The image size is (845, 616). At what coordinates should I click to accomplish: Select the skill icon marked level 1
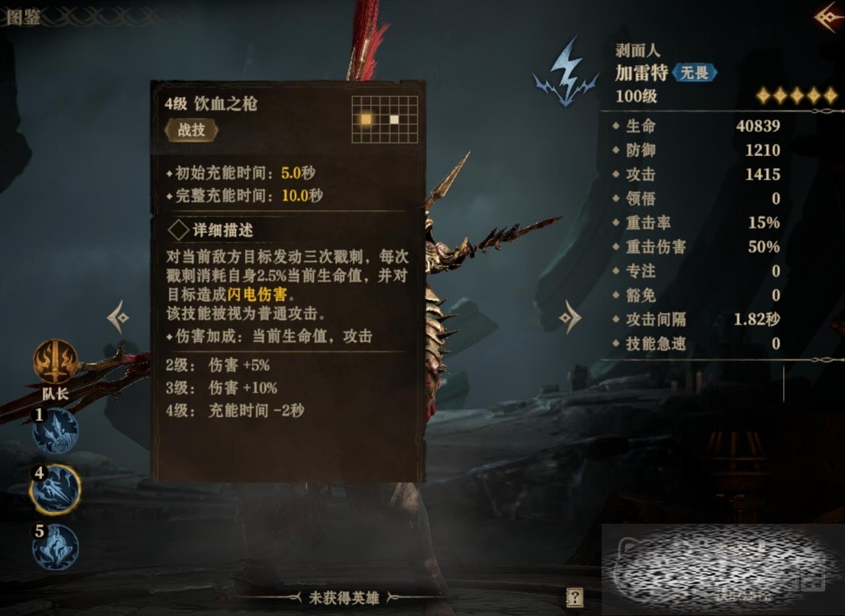point(55,431)
